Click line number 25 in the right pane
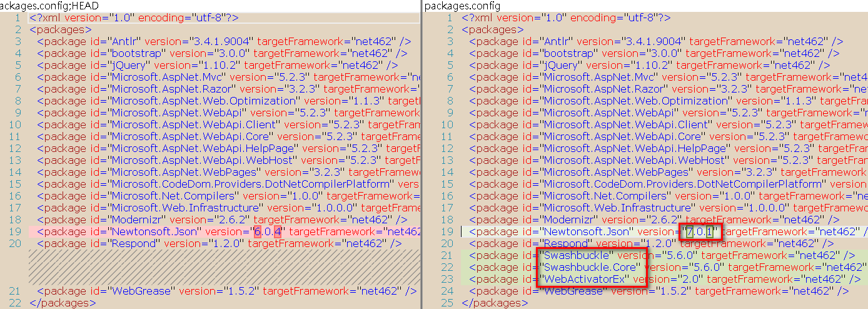 [447, 303]
